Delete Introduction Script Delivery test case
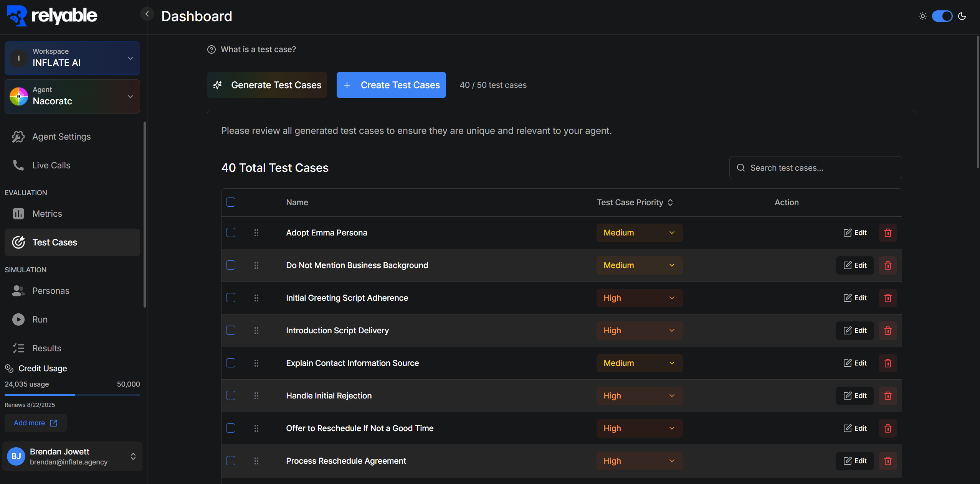This screenshot has height=484, width=980. [888, 331]
